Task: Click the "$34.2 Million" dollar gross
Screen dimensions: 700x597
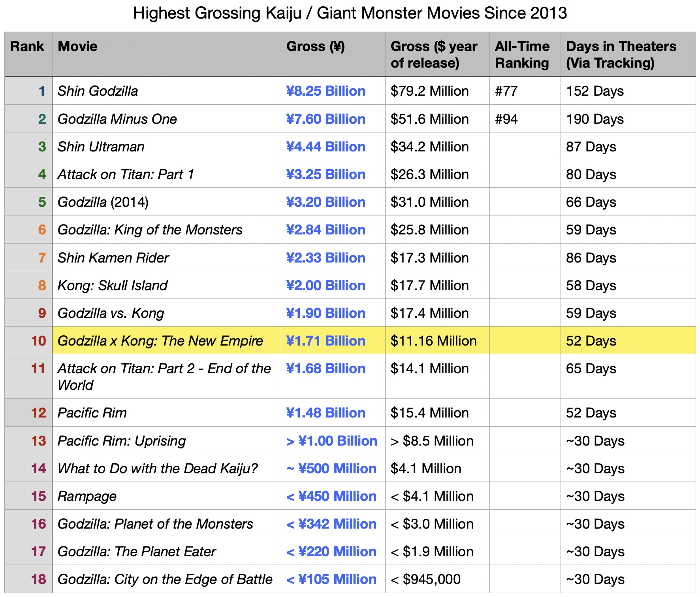Action: pos(430,147)
